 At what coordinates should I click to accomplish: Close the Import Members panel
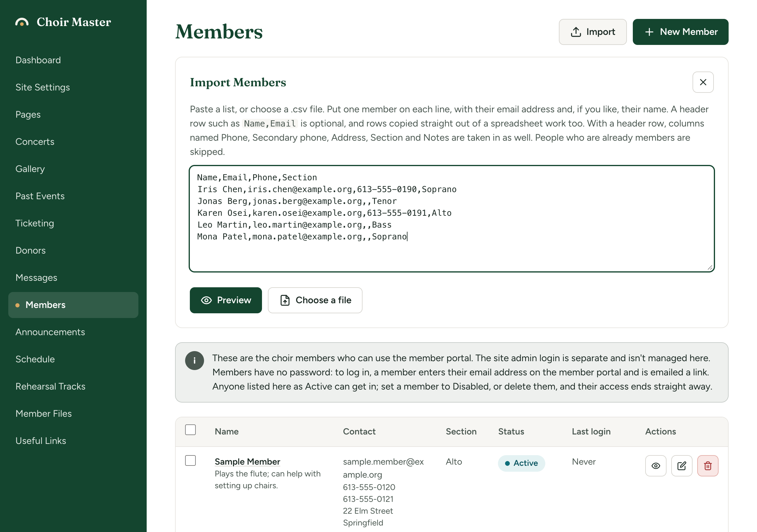703,82
